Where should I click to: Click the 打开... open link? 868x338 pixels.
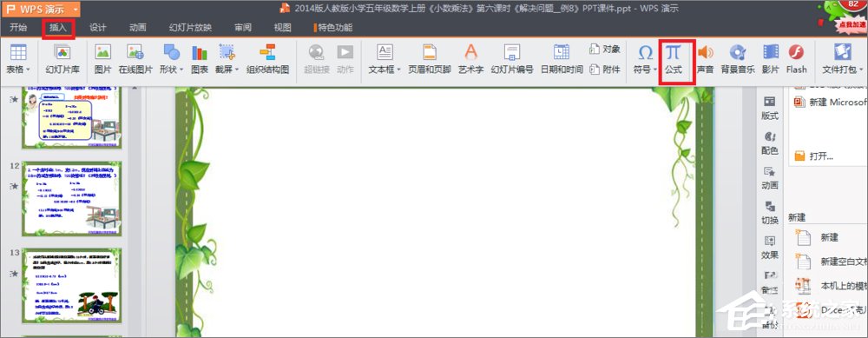814,156
